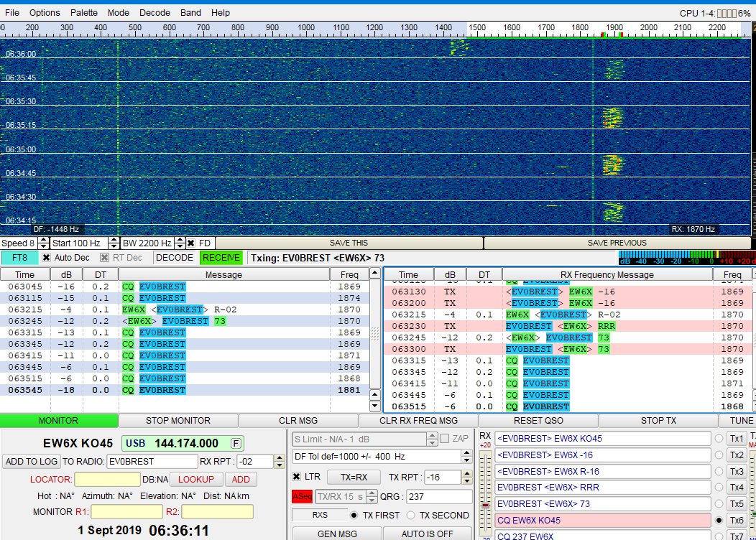The image size is (756, 540).
Task: Click the ADD TO LOG button
Action: (31, 461)
